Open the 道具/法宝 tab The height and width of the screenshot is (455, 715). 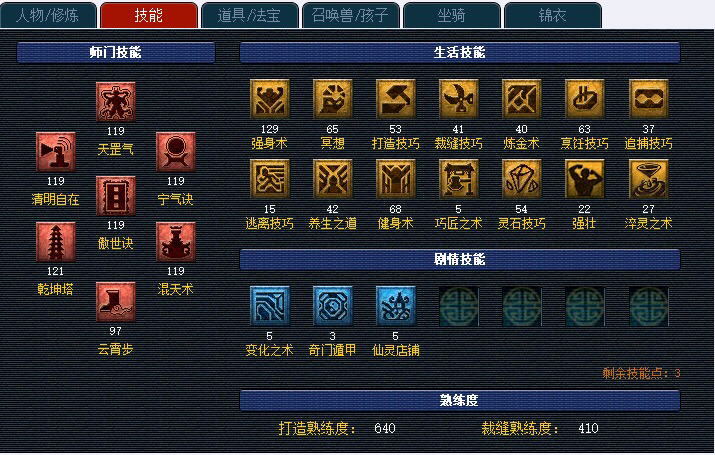click(x=249, y=16)
